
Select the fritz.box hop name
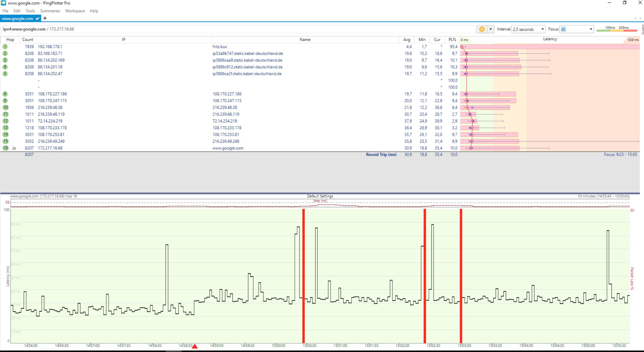[220, 46]
